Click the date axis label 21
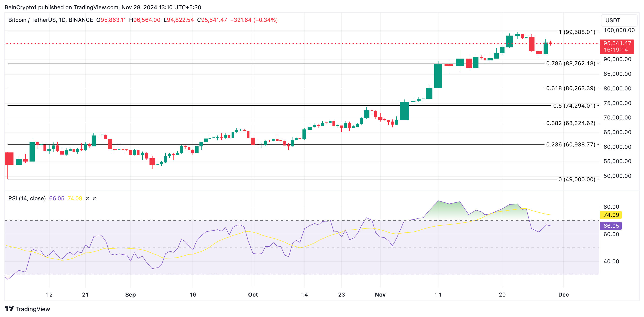644x317 pixels. (85, 294)
